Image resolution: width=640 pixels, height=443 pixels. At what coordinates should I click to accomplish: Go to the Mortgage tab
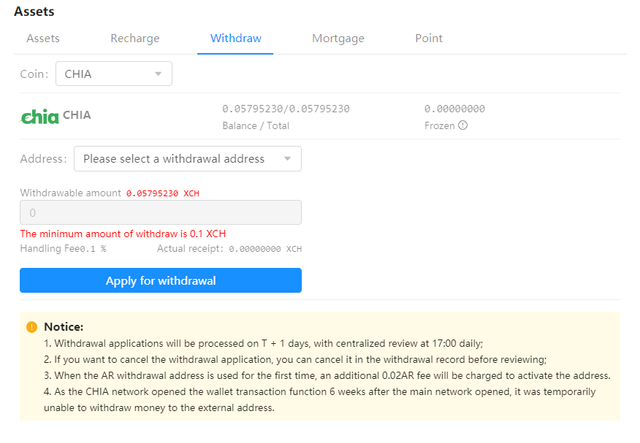point(338,38)
